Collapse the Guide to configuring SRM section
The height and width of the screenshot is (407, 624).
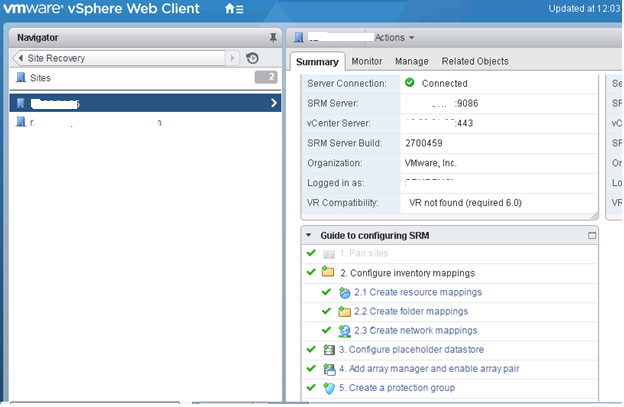(x=308, y=236)
